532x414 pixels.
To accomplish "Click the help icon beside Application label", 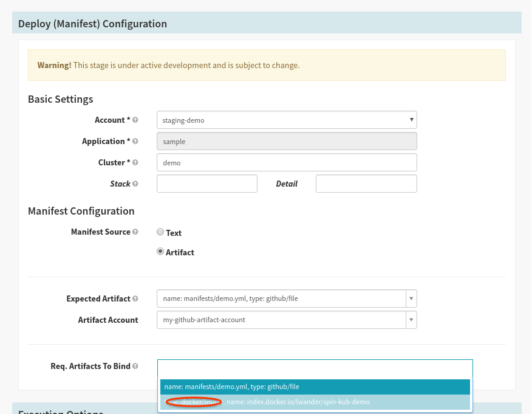I will point(135,142).
